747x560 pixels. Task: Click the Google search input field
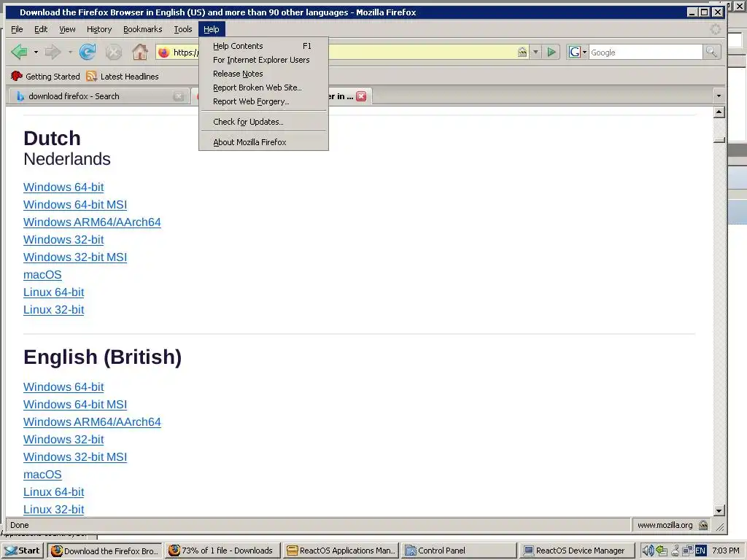646,52
